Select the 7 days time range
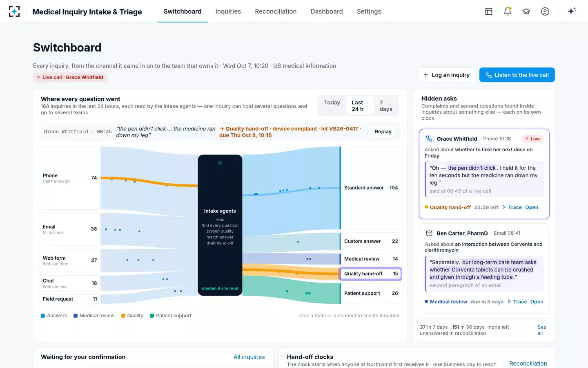The image size is (588, 368). [x=386, y=106]
